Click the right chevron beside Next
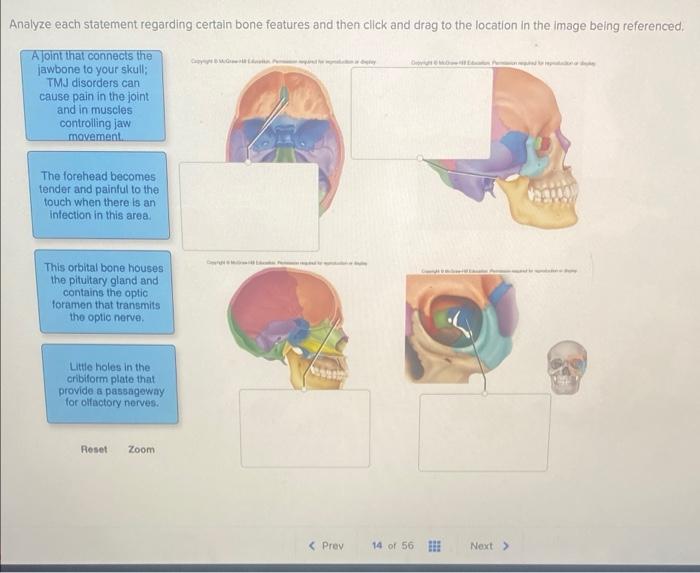The image size is (700, 573). pyautogui.click(x=505, y=546)
